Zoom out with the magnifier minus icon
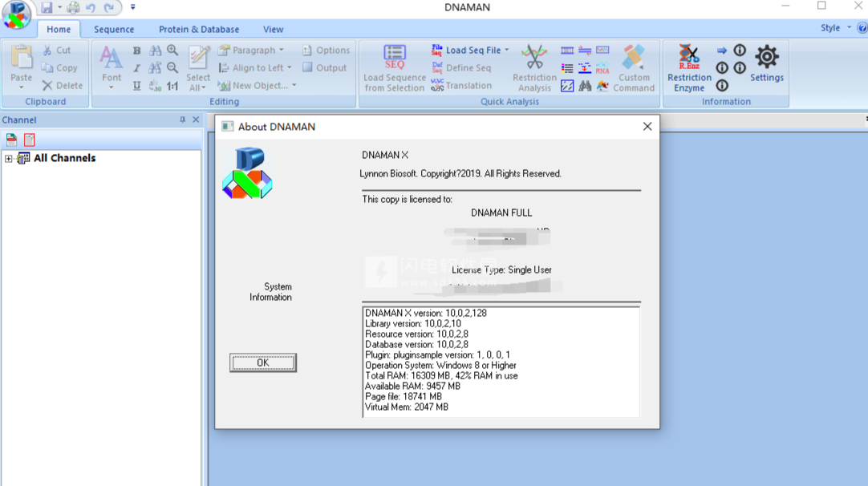Viewport: 868px width, 486px height. [172, 68]
